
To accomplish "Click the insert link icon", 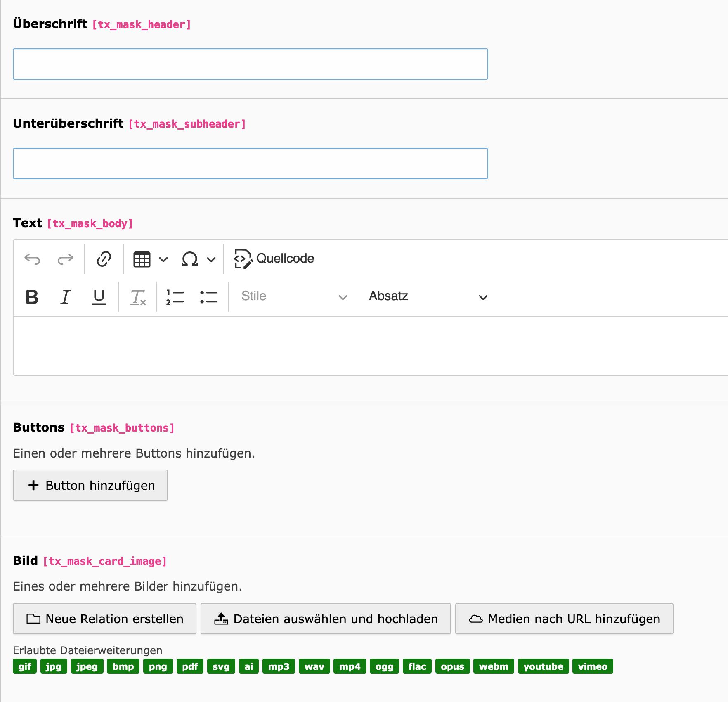I will (104, 259).
